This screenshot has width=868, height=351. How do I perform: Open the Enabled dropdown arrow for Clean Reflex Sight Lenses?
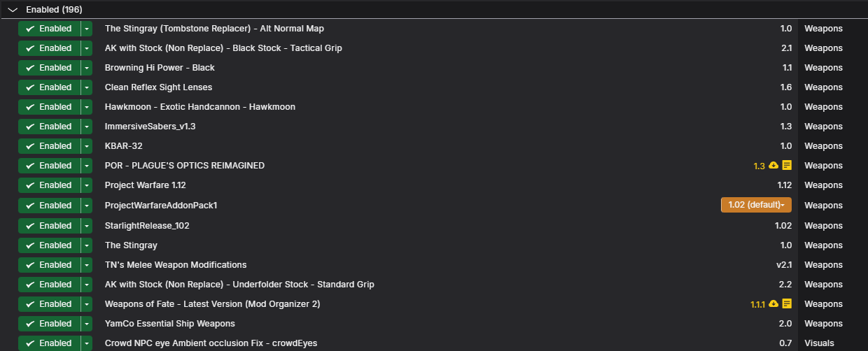click(86, 87)
